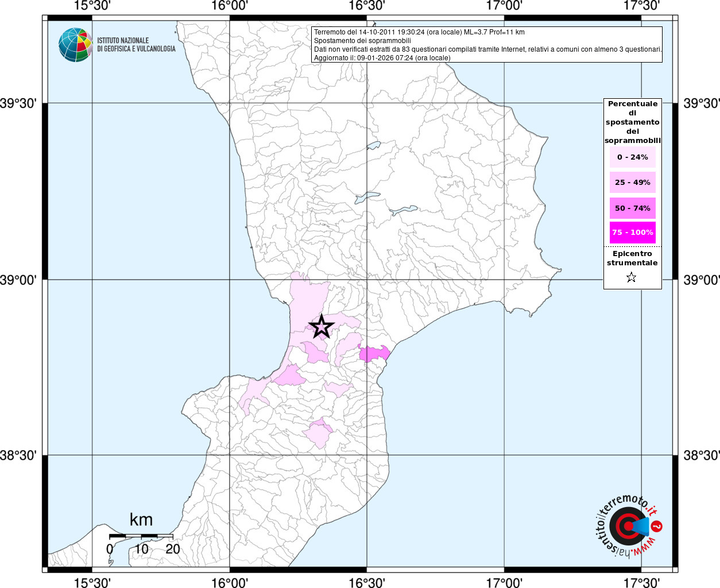The height and width of the screenshot is (588, 720).
Task: Click the star symbol in the legend
Action: coord(632,278)
